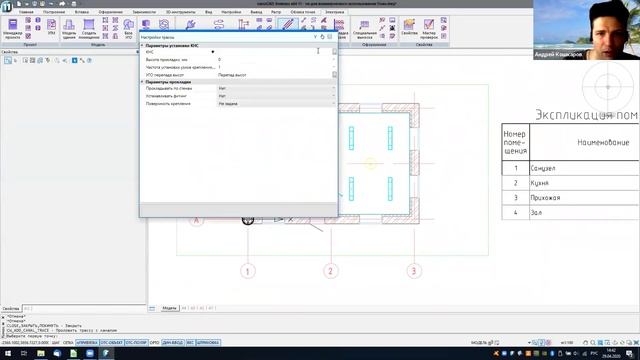Click the Андрей Кошкаров webcam thumbnail

point(587,30)
